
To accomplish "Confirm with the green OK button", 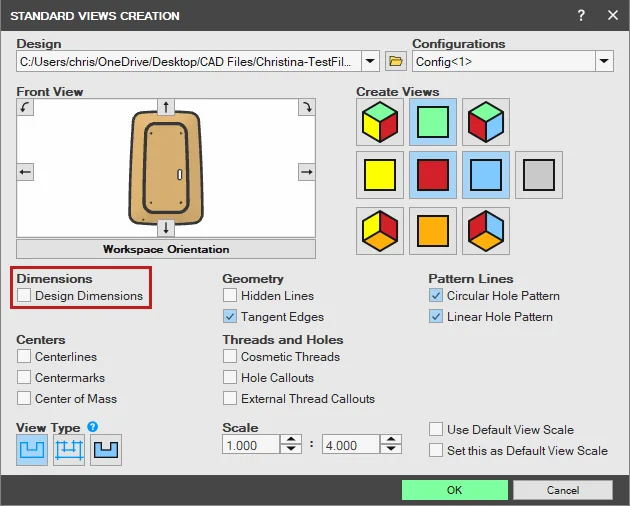I will coord(454,490).
